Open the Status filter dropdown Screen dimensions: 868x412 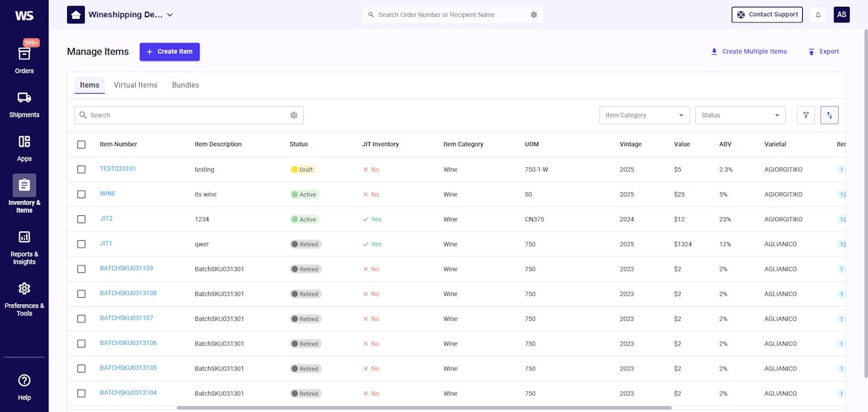point(740,115)
